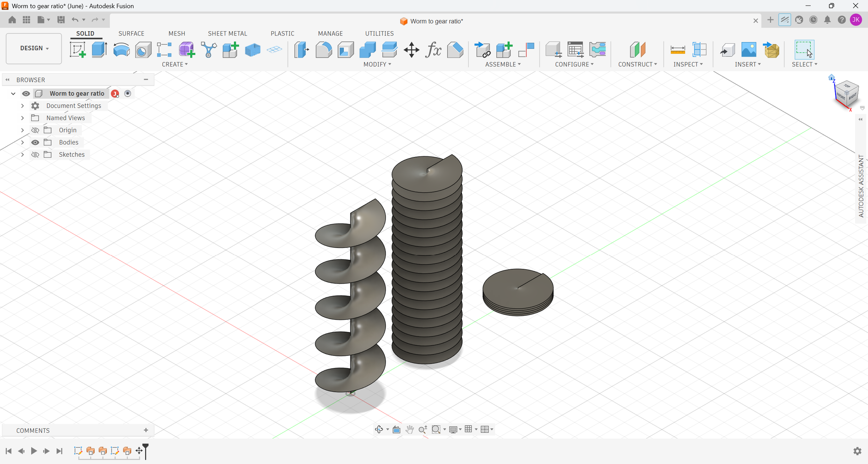Select the Create Sketch tool
This screenshot has height=464, width=868.
78,50
